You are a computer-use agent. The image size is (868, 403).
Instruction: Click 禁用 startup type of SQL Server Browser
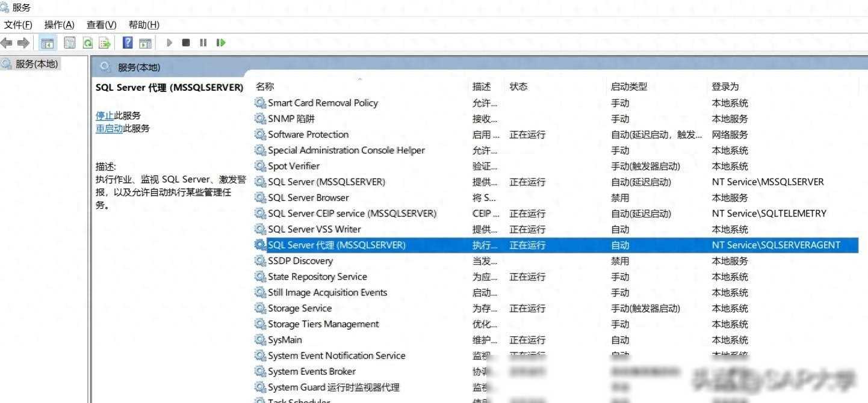[620, 197]
